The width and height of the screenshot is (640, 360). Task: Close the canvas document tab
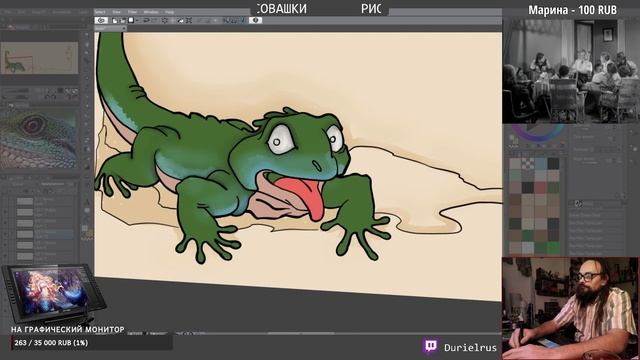(x=124, y=28)
